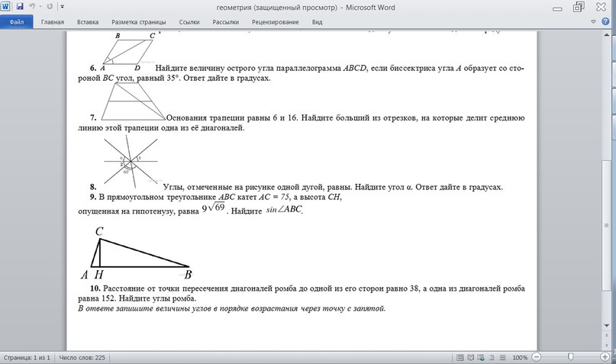Open the Рассылки ribbon tab

click(x=225, y=22)
